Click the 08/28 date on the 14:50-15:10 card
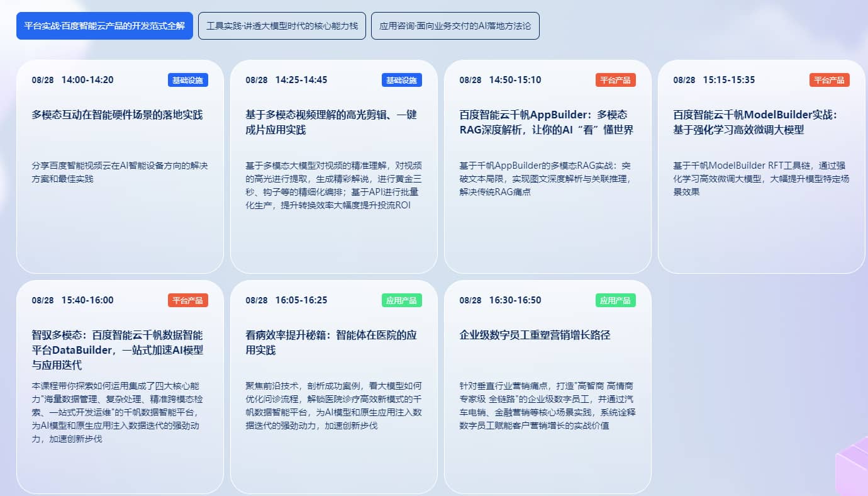This screenshot has width=868, height=496. pyautogui.click(x=470, y=80)
